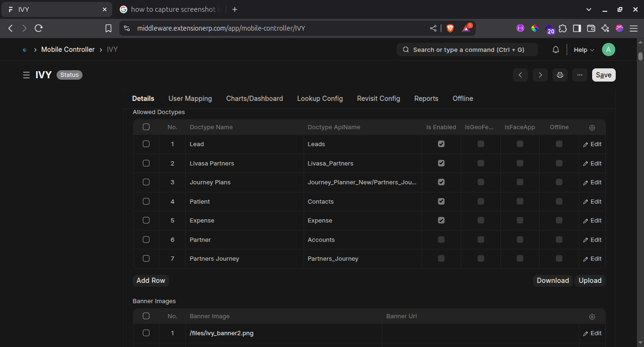
Task: Open the Help dropdown
Action: click(584, 50)
